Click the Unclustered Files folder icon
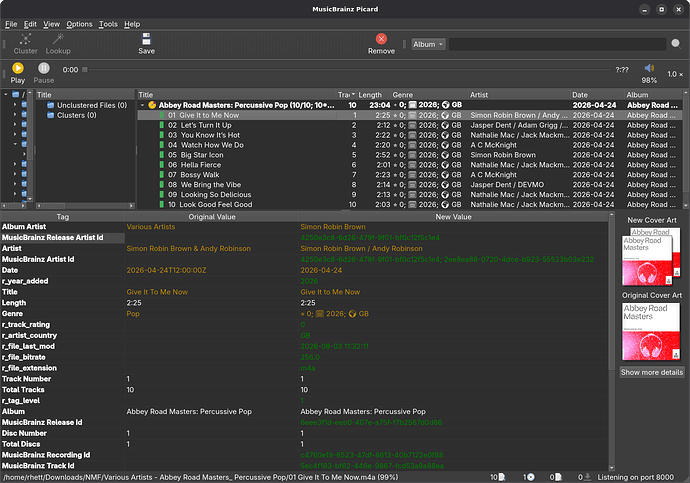690x483 pixels. tap(51, 105)
